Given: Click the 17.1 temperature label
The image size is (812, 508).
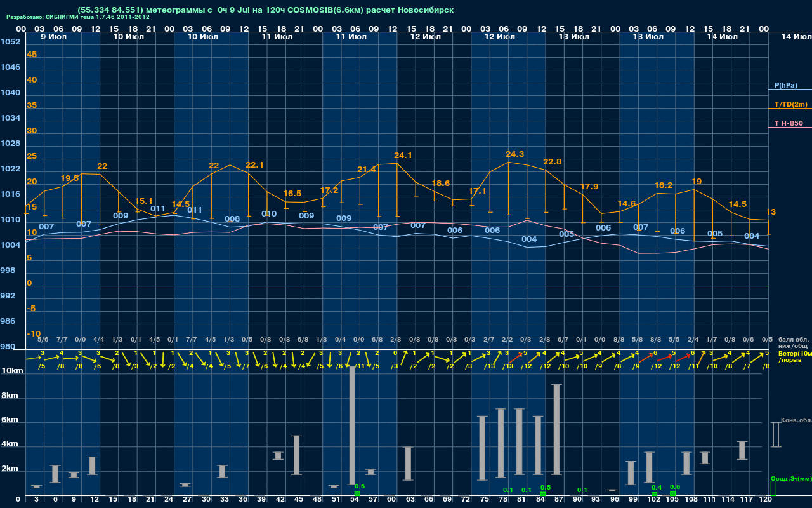Looking at the screenshot, I should (x=477, y=191).
